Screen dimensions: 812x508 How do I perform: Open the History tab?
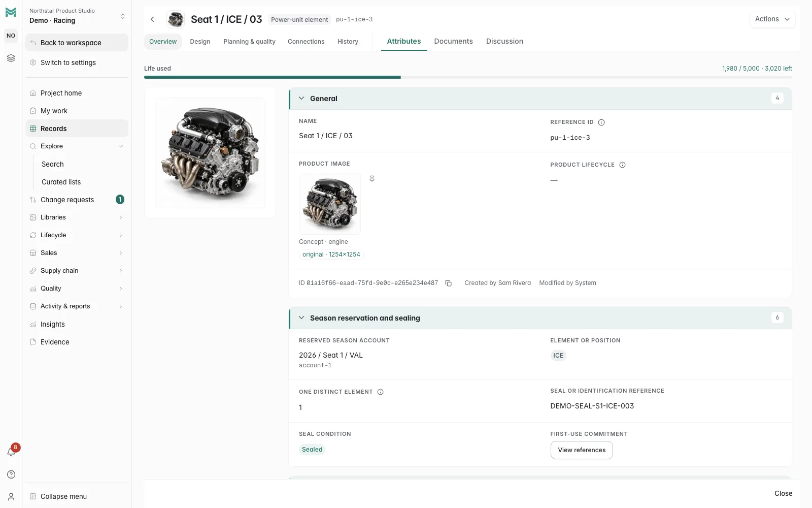(x=348, y=42)
